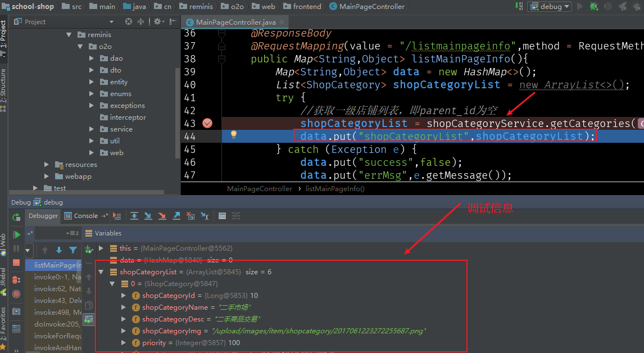
Task: Expand the entity folder
Action: click(x=92, y=82)
